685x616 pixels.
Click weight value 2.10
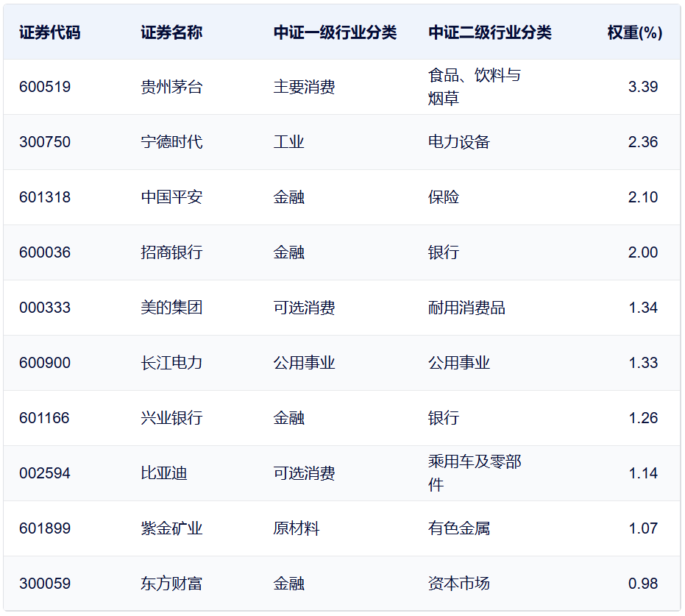click(x=642, y=197)
